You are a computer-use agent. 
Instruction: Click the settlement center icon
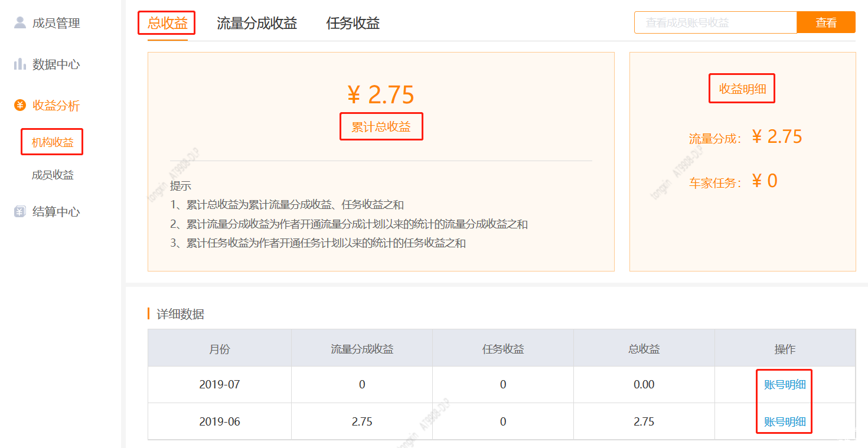click(x=20, y=212)
